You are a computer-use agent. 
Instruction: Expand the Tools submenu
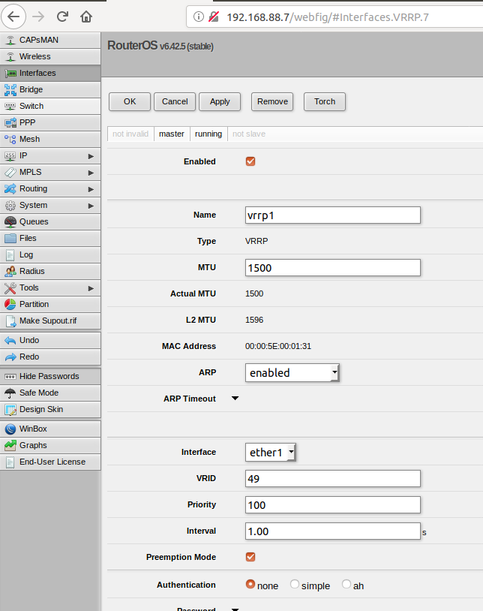tap(91, 288)
